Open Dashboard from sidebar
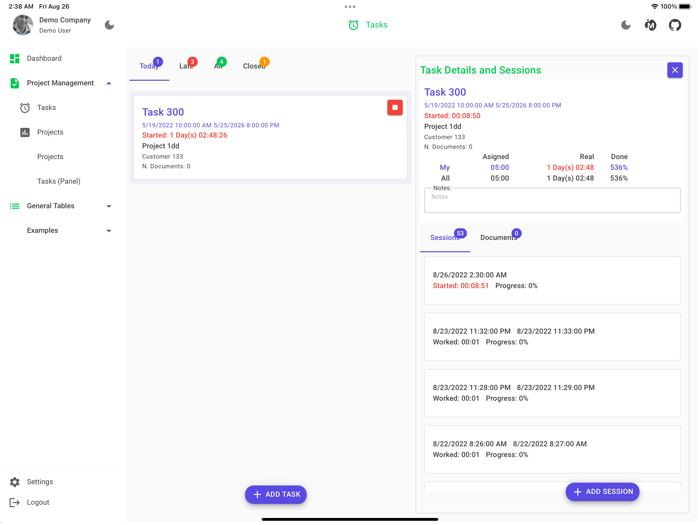700x525 pixels. click(x=44, y=58)
